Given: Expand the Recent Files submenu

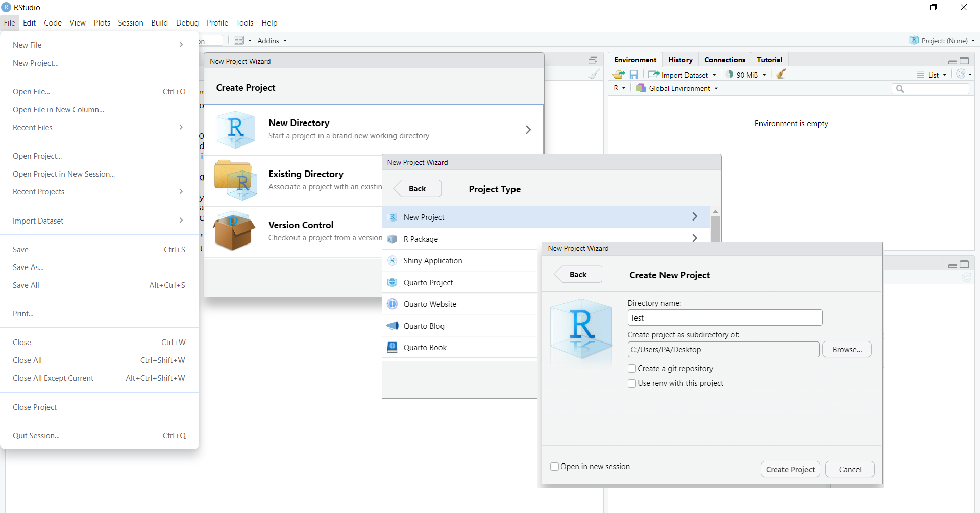Looking at the screenshot, I should pos(99,127).
